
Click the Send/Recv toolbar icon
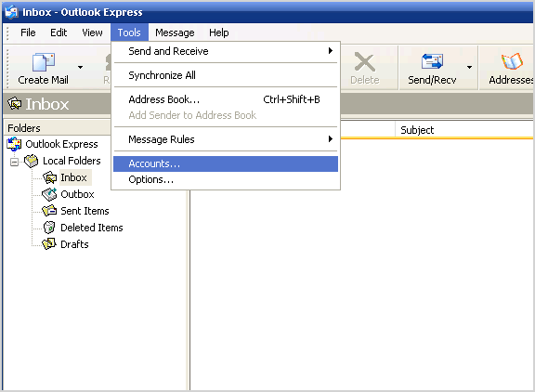[432, 61]
